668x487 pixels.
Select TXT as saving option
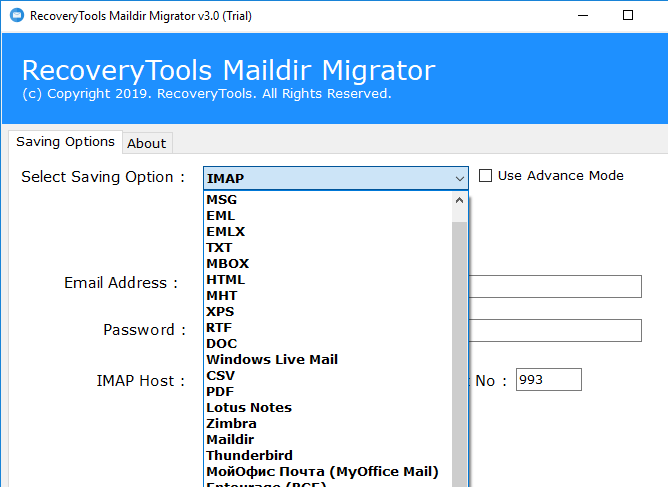pos(328,248)
